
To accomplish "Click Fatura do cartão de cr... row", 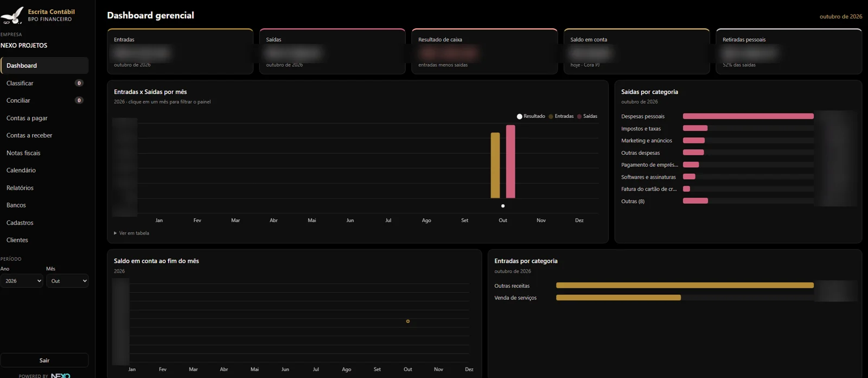I will (x=738, y=189).
